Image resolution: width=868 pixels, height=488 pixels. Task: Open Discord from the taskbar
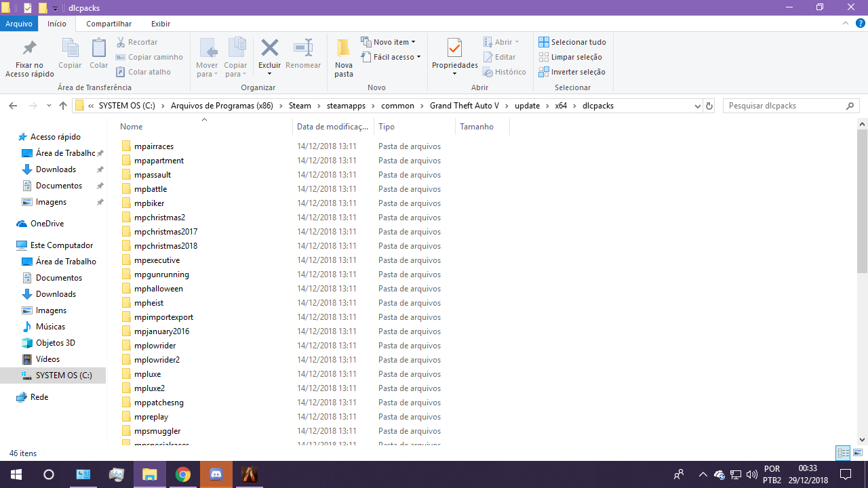coord(216,474)
